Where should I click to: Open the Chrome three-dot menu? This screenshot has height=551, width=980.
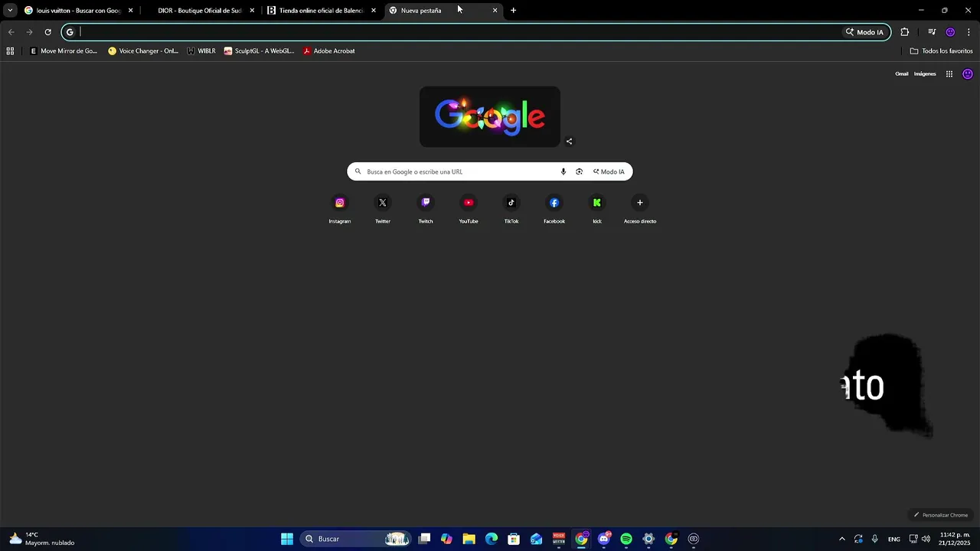(969, 32)
